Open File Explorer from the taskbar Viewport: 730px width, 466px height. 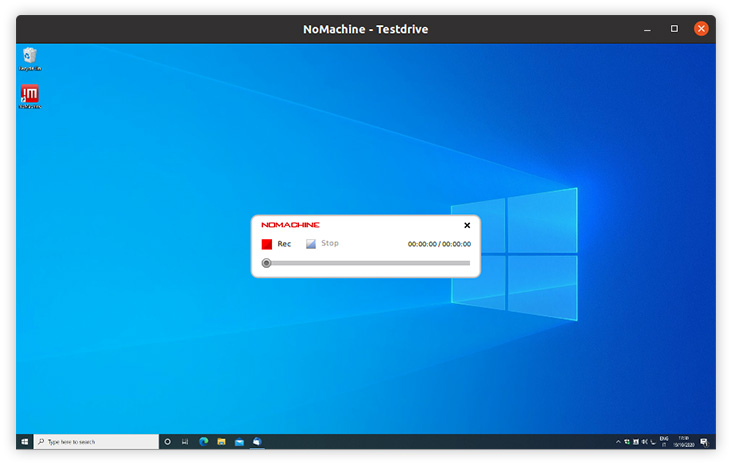tap(221, 441)
